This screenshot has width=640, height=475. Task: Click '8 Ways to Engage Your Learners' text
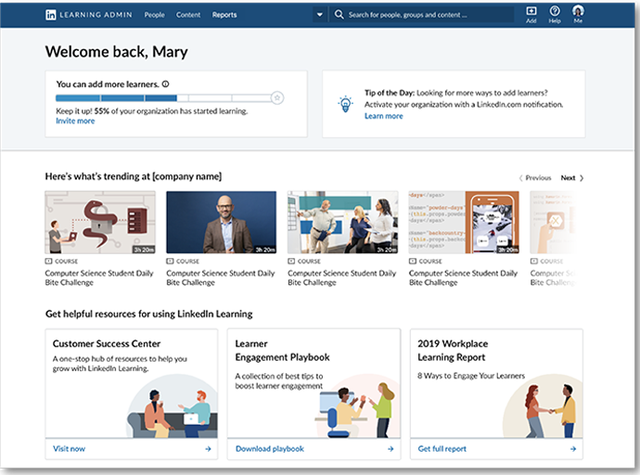coord(471,376)
